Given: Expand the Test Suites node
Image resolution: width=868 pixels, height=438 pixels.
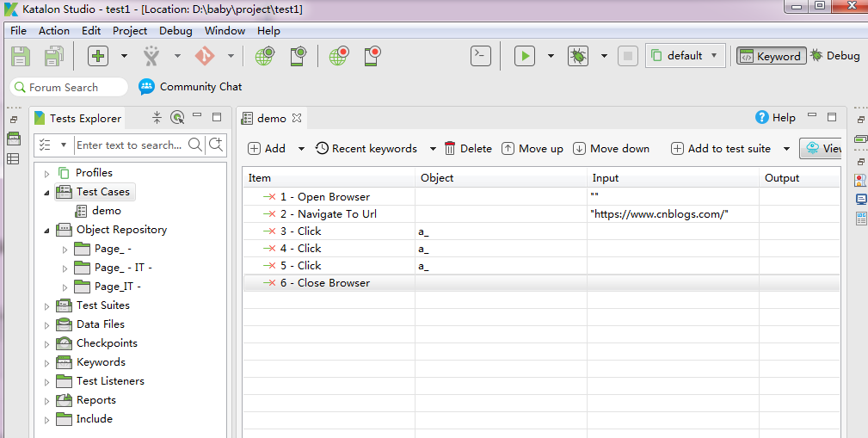Looking at the screenshot, I should pyautogui.click(x=46, y=306).
